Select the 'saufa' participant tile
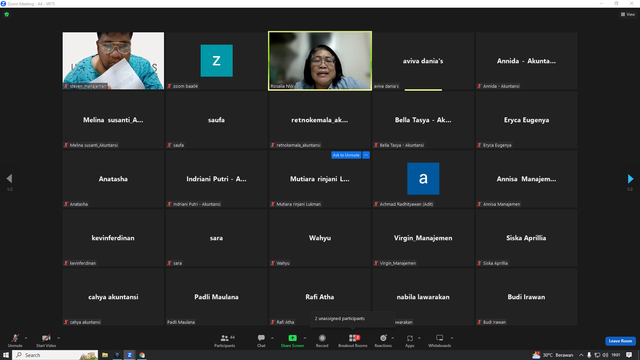 tap(216, 120)
